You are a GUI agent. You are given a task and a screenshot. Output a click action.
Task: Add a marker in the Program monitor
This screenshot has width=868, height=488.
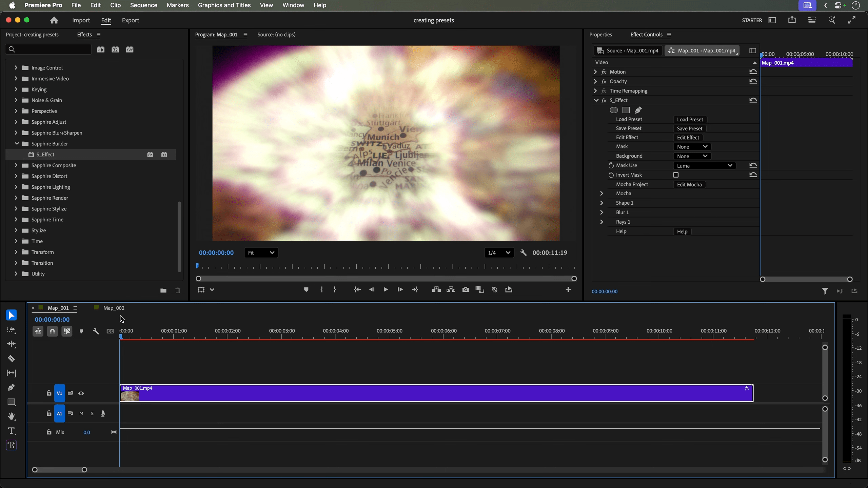tap(305, 290)
